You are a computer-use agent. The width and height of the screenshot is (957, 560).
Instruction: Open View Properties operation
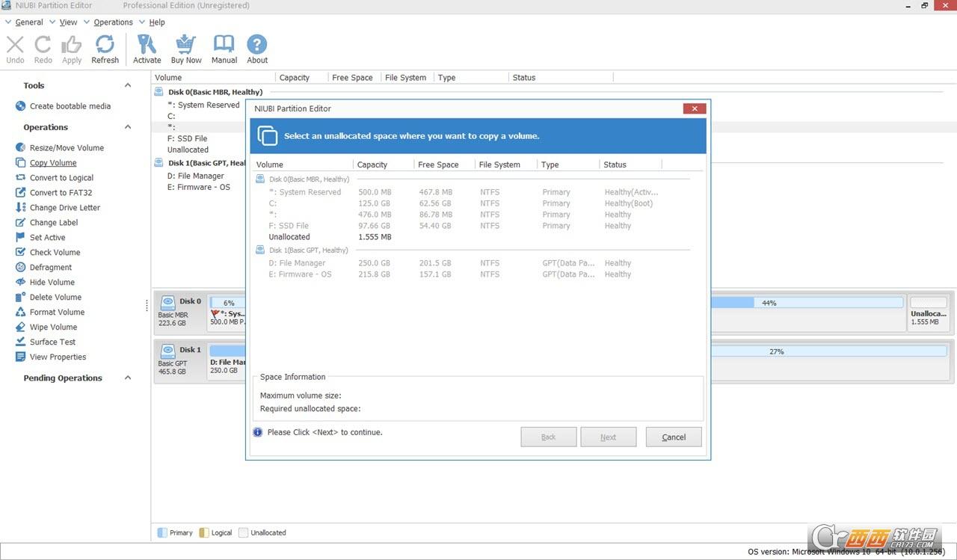point(58,357)
